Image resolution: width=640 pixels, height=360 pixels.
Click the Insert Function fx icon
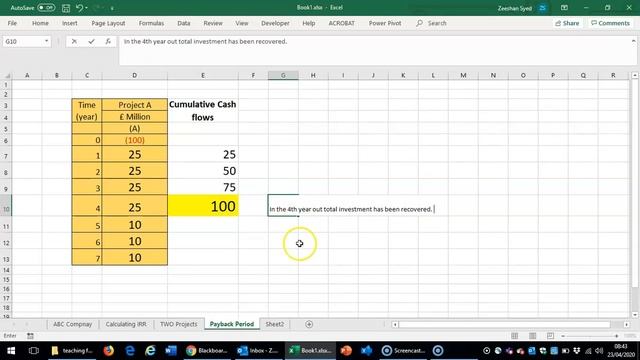pyautogui.click(x=108, y=41)
